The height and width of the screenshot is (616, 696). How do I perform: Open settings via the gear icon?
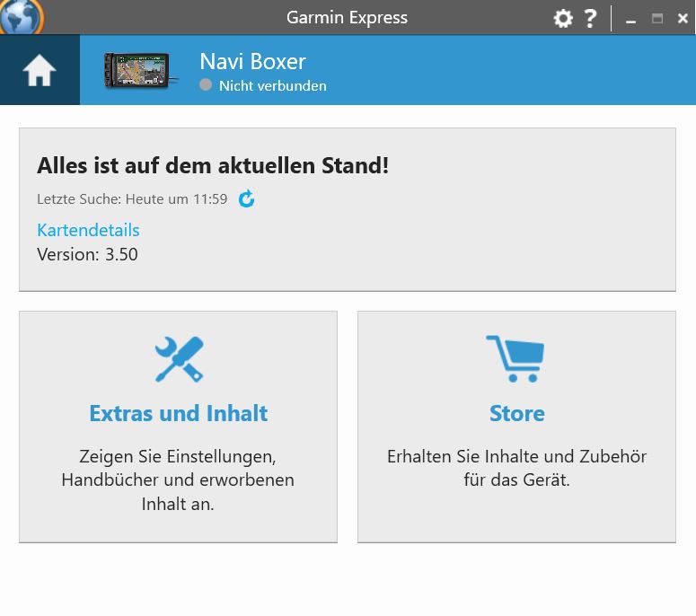point(563,18)
